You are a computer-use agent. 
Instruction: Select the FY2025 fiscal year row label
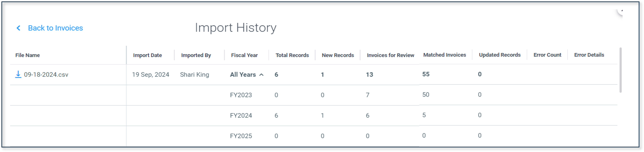241,136
